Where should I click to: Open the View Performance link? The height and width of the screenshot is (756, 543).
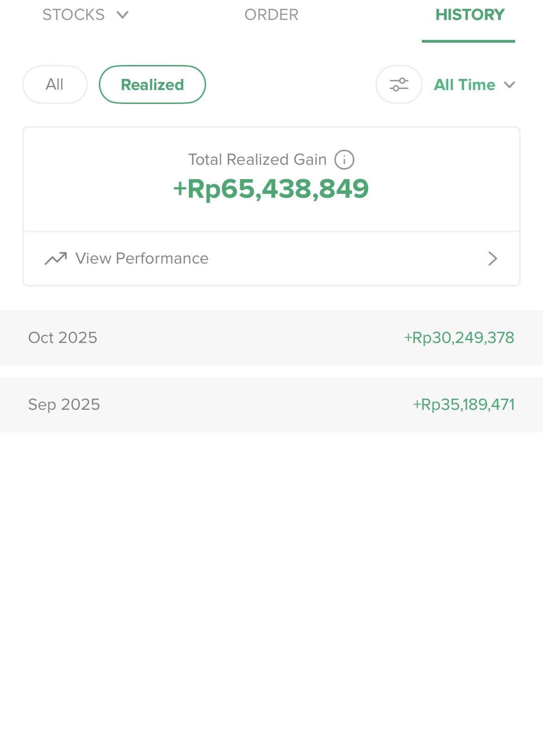(142, 258)
